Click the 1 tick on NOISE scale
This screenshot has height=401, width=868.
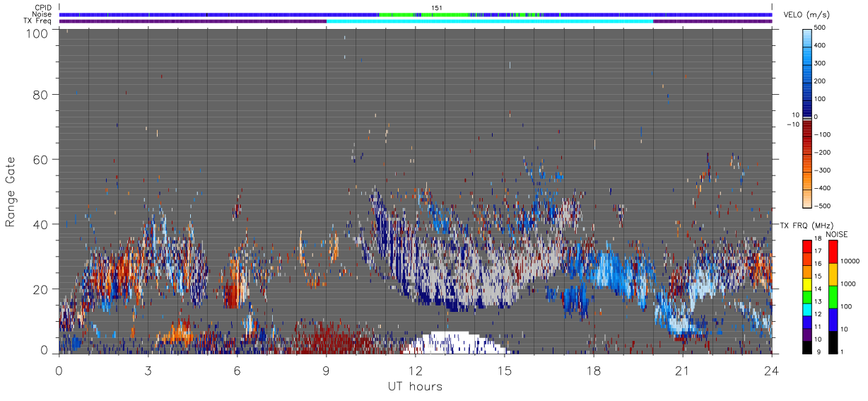point(843,351)
